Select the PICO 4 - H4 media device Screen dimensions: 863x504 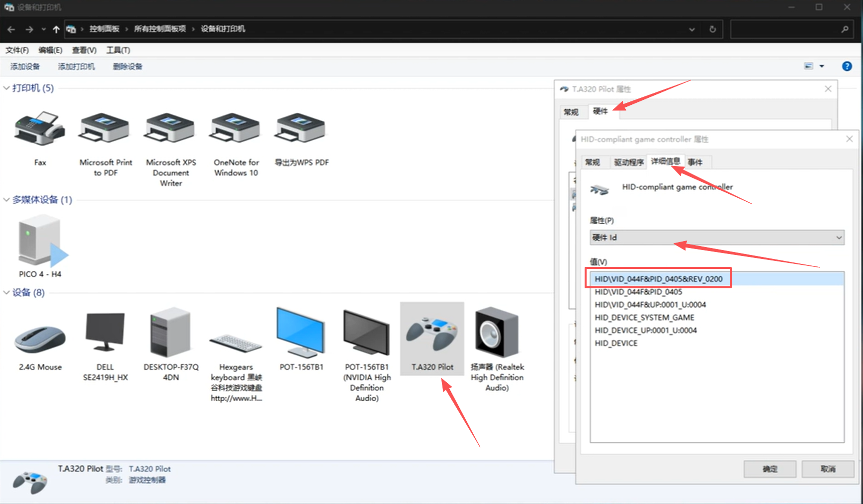(40, 242)
